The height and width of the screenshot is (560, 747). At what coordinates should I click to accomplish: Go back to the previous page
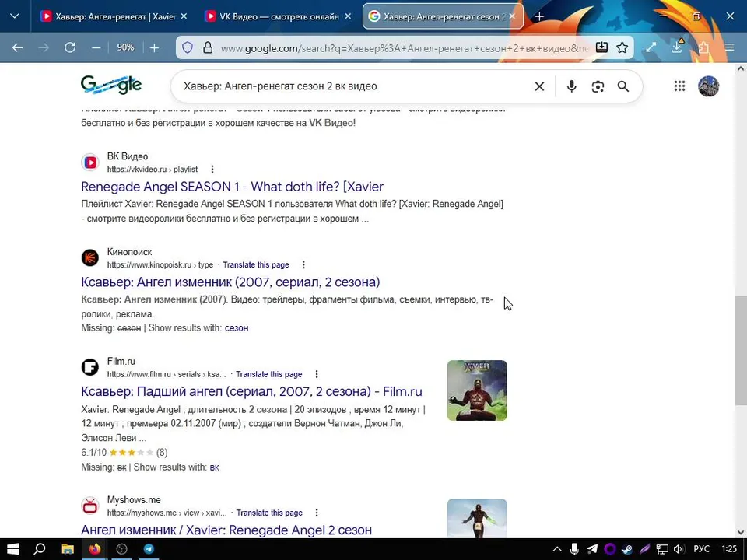click(18, 47)
